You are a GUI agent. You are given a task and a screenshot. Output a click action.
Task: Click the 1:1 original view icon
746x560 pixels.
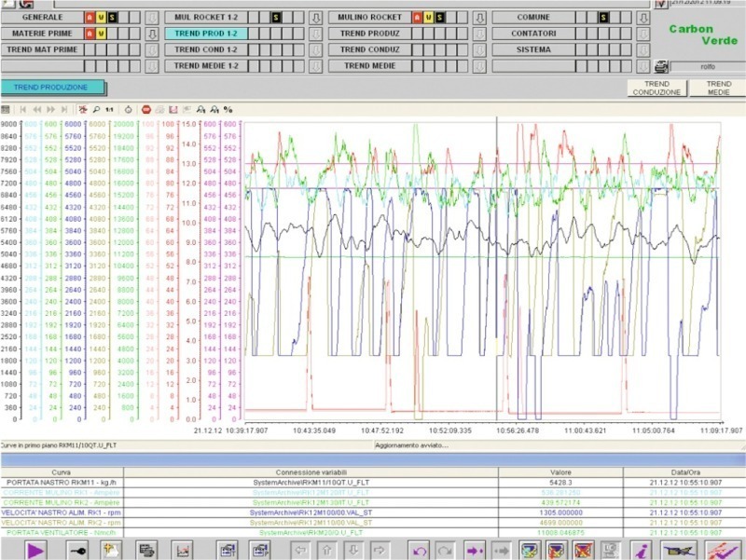(109, 109)
